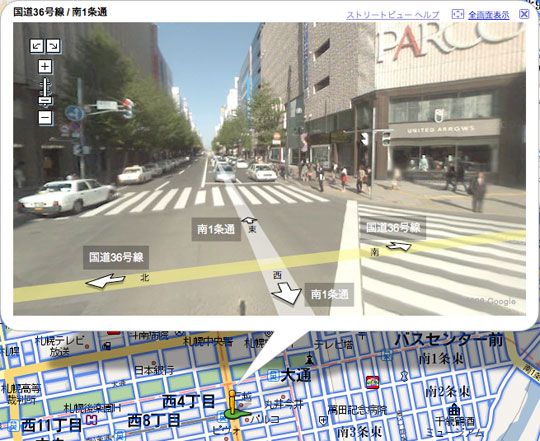This screenshot has height=441, width=540.
Task: Zoom out with the minus button
Action: (45, 118)
